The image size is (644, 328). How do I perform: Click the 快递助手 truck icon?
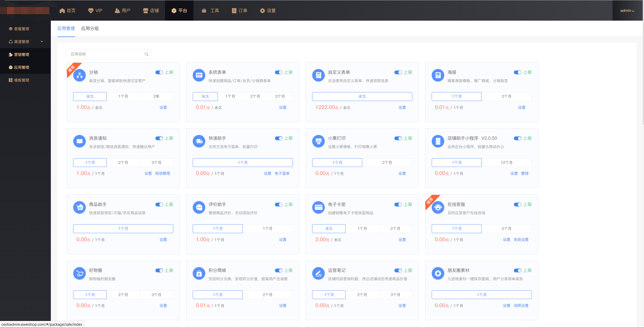pos(199,141)
